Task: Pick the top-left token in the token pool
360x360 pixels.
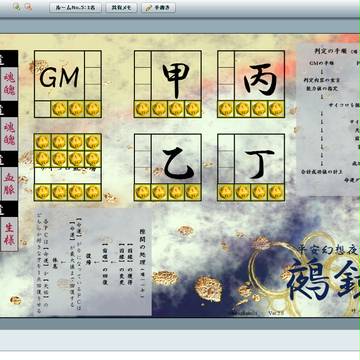Action: (43, 142)
